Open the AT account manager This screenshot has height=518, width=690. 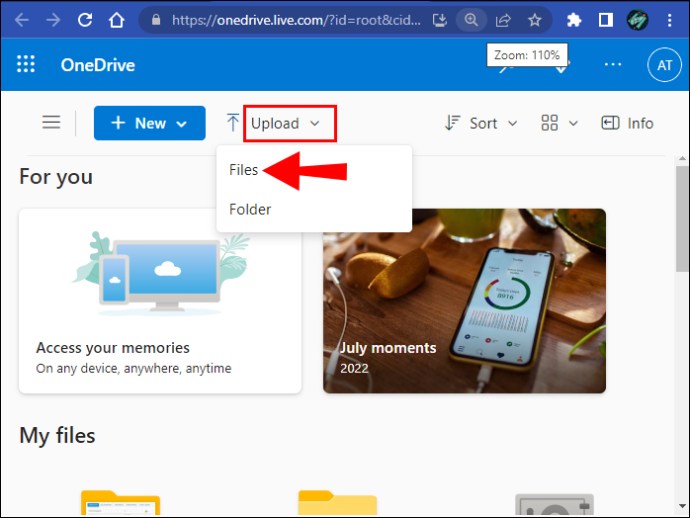tap(664, 65)
